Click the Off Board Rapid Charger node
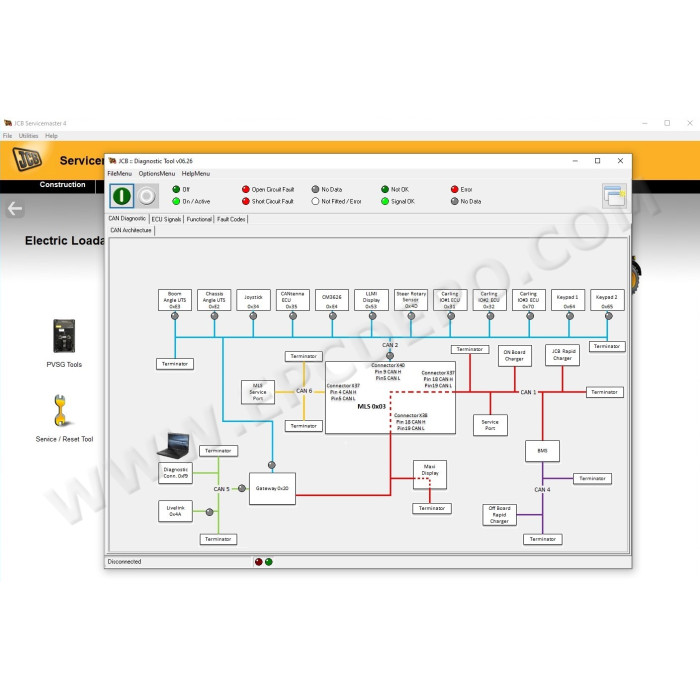Screen dimensions: 700x700 (x=500, y=515)
